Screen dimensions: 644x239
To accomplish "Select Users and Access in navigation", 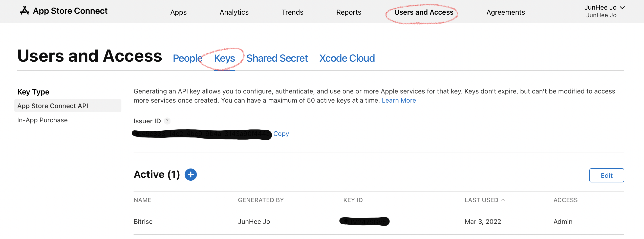I will click(424, 12).
